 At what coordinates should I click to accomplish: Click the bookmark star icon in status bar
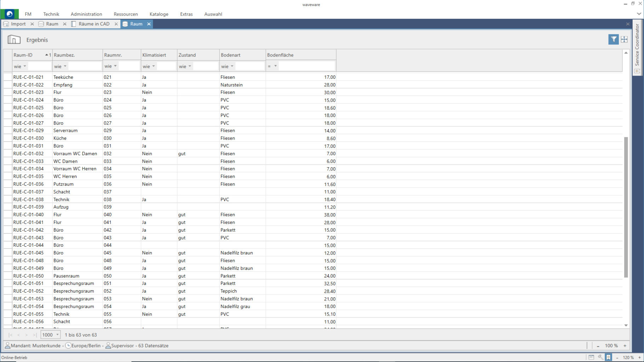[x=608, y=357]
